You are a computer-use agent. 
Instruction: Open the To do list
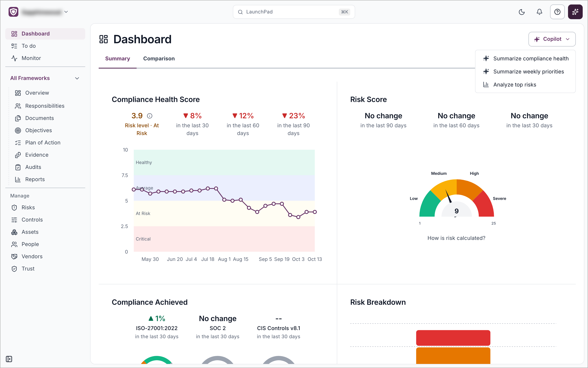(45, 46)
